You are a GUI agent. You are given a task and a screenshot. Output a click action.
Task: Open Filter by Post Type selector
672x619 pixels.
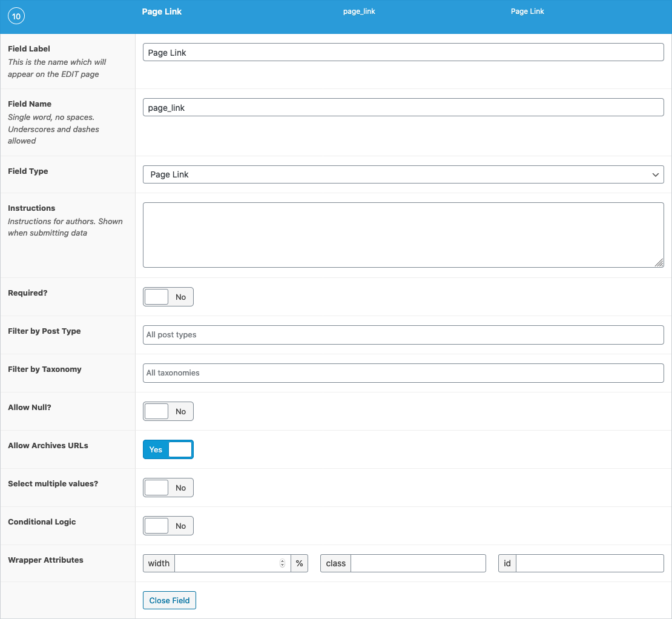pos(403,335)
